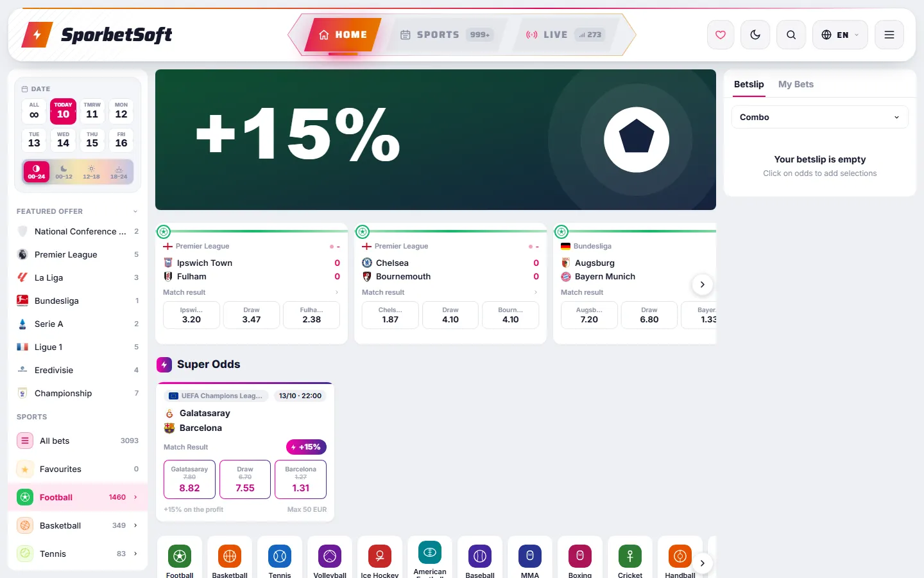Screen dimensions: 924x578
Task: Click the Football category tile icon
Action: coord(180,556)
